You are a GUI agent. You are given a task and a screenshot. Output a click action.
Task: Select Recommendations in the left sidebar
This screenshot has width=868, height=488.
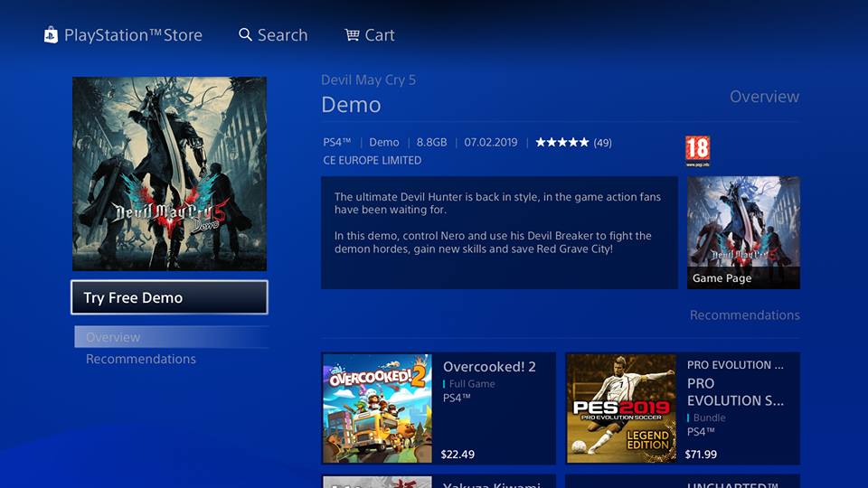(141, 359)
